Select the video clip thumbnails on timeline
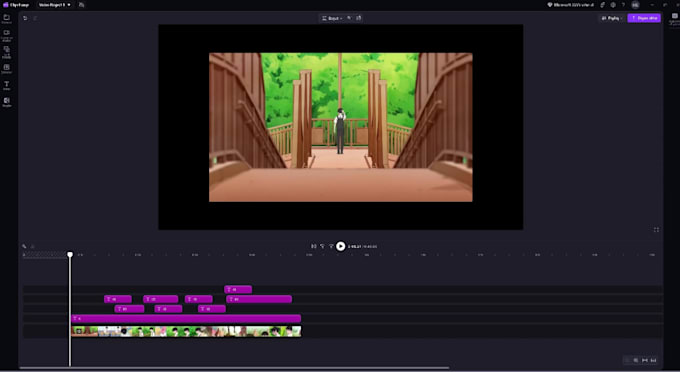Viewport: 680px width, 372px height. point(186,332)
